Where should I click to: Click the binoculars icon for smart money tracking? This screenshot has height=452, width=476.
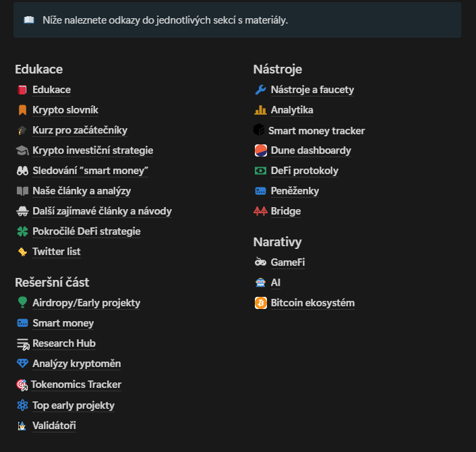pyautogui.click(x=22, y=171)
